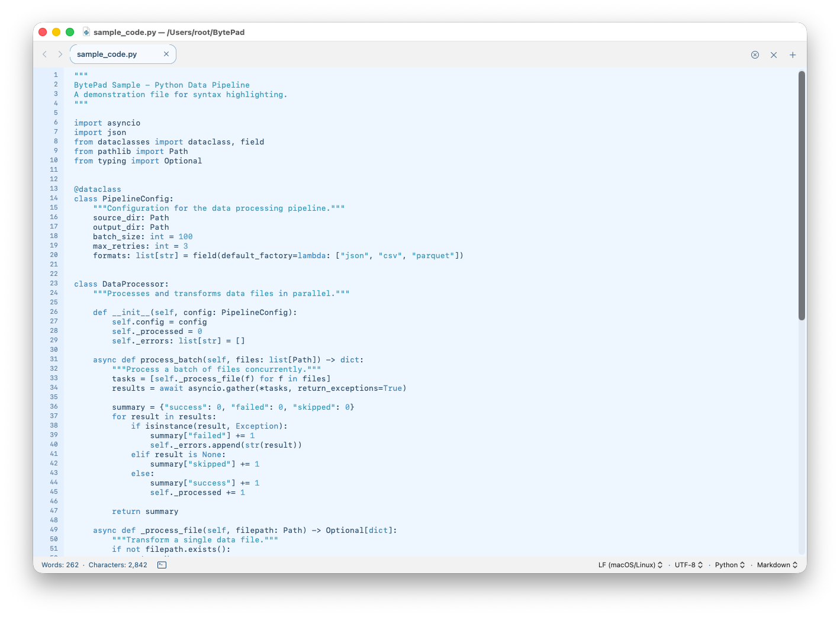
Task: Click the document icon in the title bar
Action: [x=86, y=32]
